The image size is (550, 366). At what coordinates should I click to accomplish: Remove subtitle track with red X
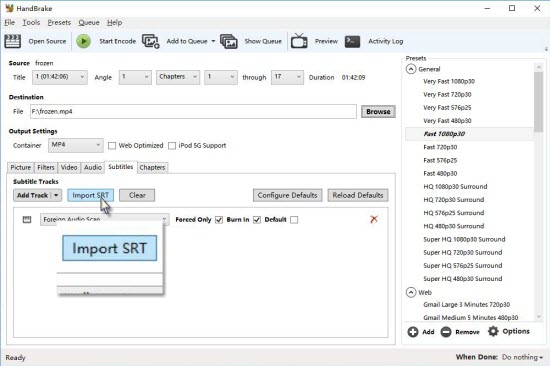pos(374,219)
